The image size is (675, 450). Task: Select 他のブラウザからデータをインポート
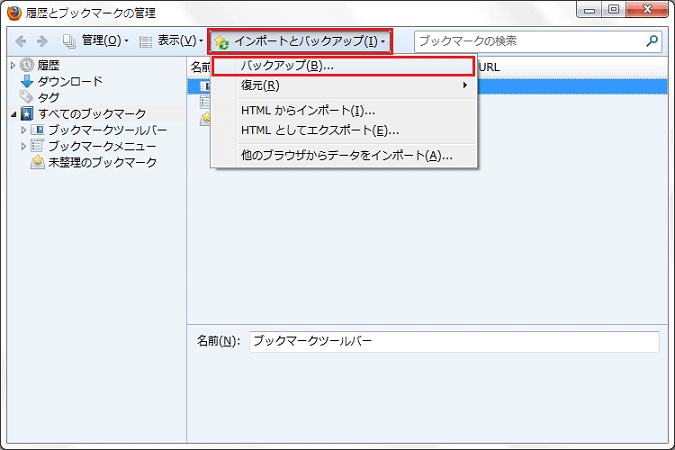tap(346, 156)
